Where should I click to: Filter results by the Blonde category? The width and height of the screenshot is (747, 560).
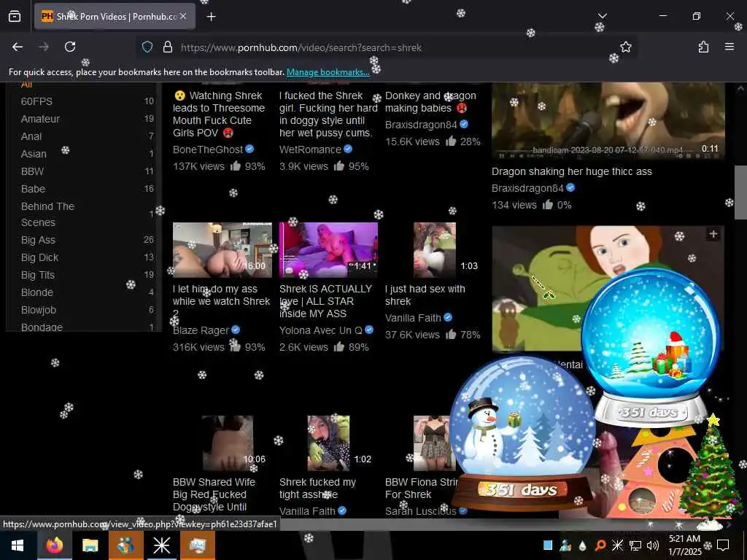(37, 292)
